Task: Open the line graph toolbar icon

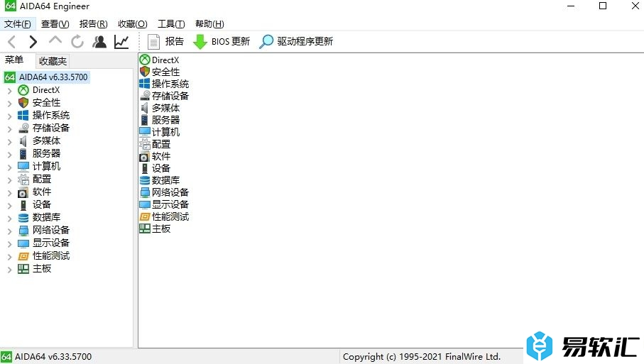Action: pos(121,41)
